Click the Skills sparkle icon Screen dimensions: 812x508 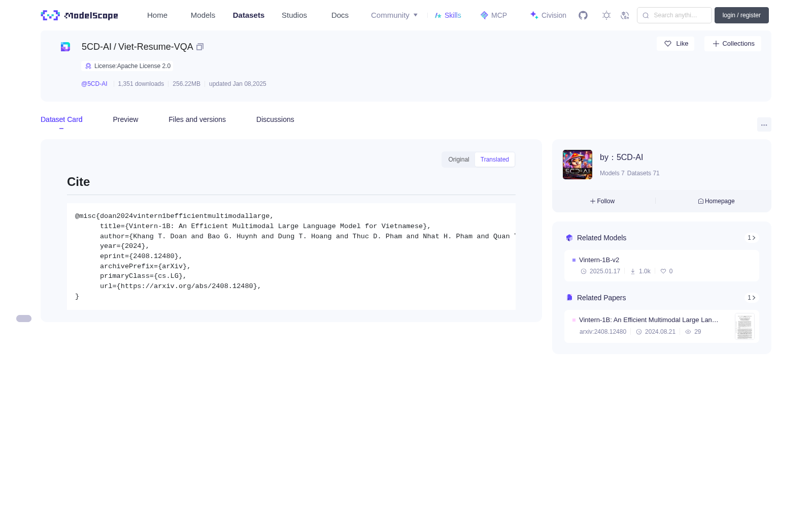click(438, 15)
